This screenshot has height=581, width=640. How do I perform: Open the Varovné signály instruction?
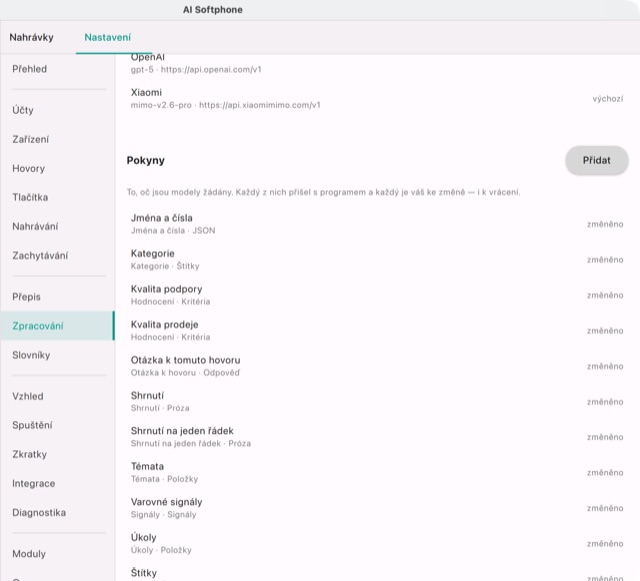point(377,508)
